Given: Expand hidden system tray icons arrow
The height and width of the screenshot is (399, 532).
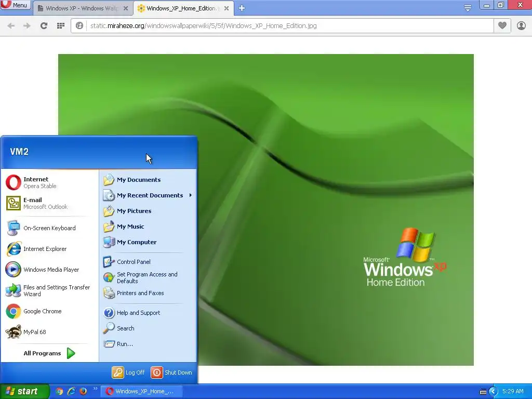Looking at the screenshot, I should (x=493, y=392).
